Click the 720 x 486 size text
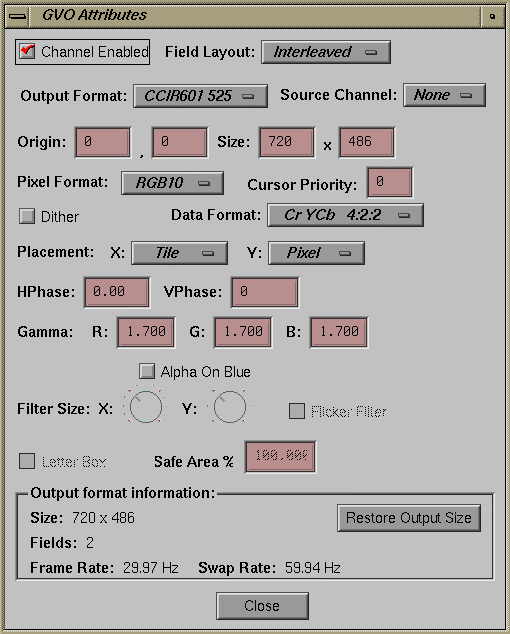Image resolution: width=510 pixels, height=634 pixels. pyautogui.click(x=103, y=518)
